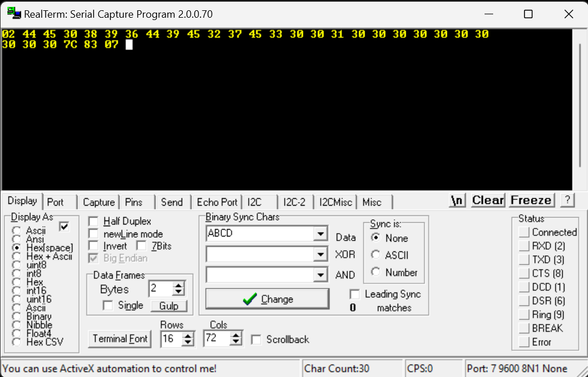Check the 7Bits option
Image resolution: width=588 pixels, height=377 pixels.
pyautogui.click(x=141, y=246)
